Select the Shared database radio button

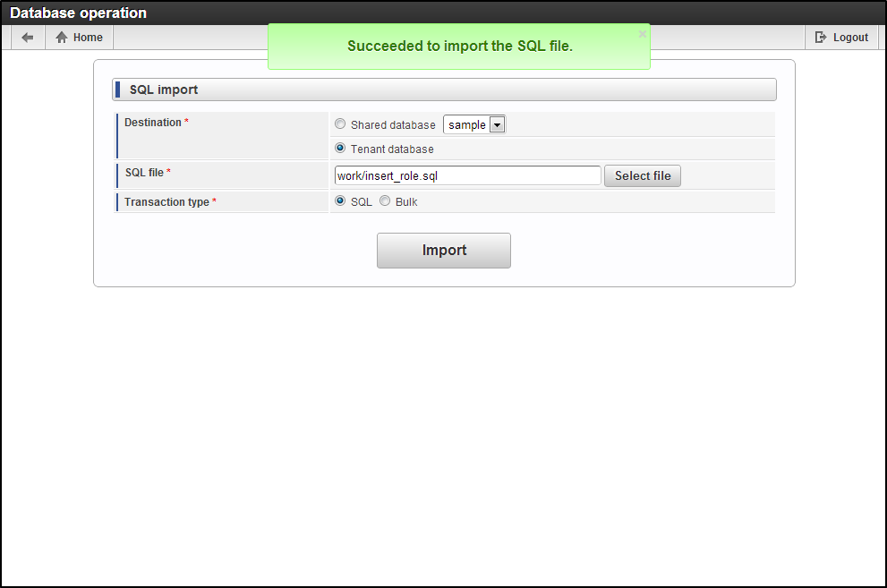tap(340, 124)
